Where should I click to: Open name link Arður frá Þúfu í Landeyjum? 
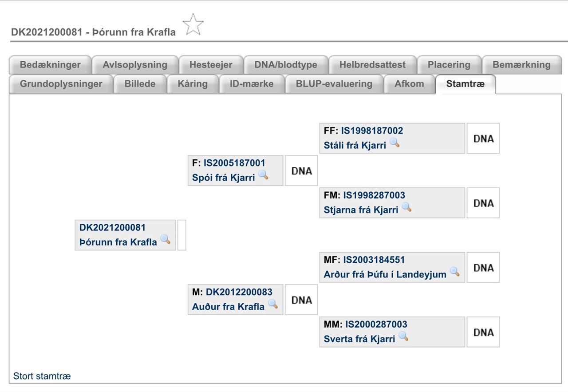click(385, 274)
